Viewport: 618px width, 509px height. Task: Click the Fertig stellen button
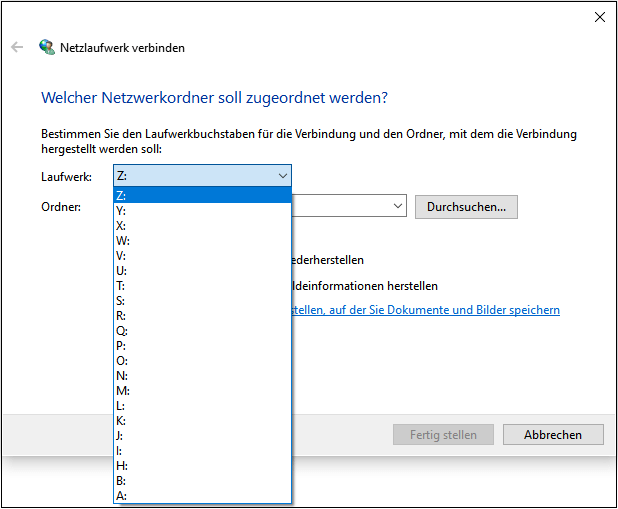click(443, 434)
